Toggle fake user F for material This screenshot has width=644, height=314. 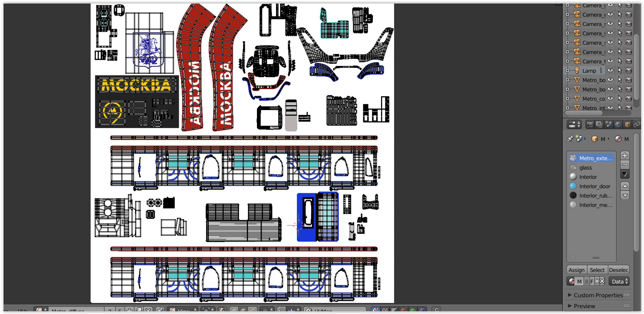[592, 281]
